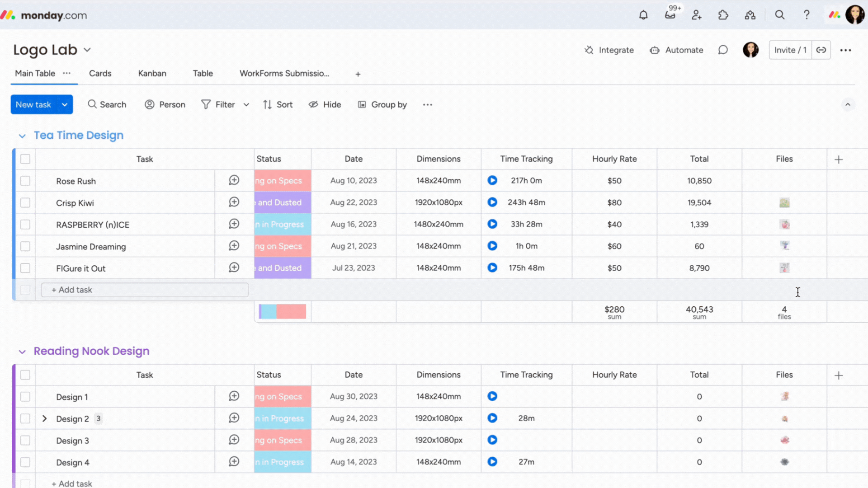Open the apps puzzle-piece icon
The width and height of the screenshot is (868, 488).
click(x=723, y=15)
